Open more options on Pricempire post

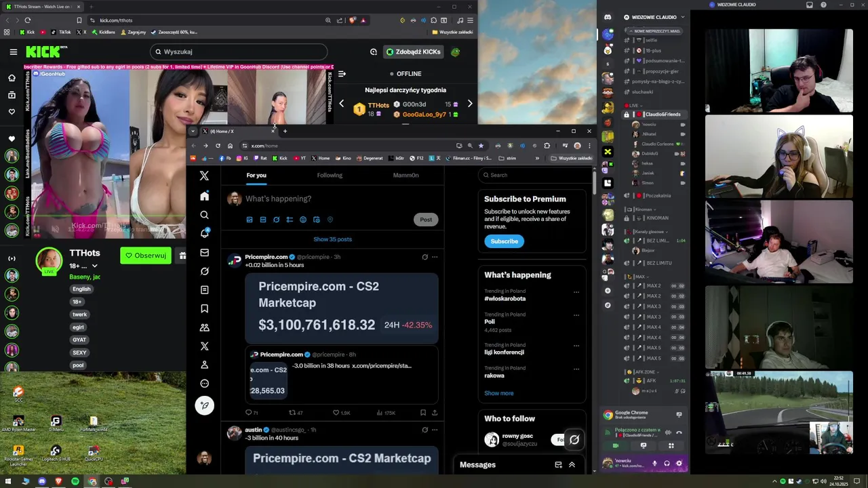point(435,257)
